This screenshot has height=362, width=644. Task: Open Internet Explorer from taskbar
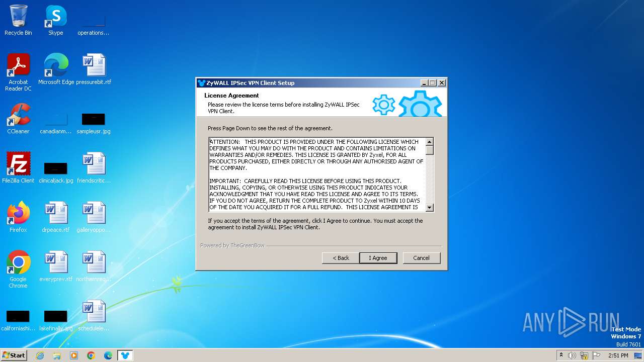(40, 355)
